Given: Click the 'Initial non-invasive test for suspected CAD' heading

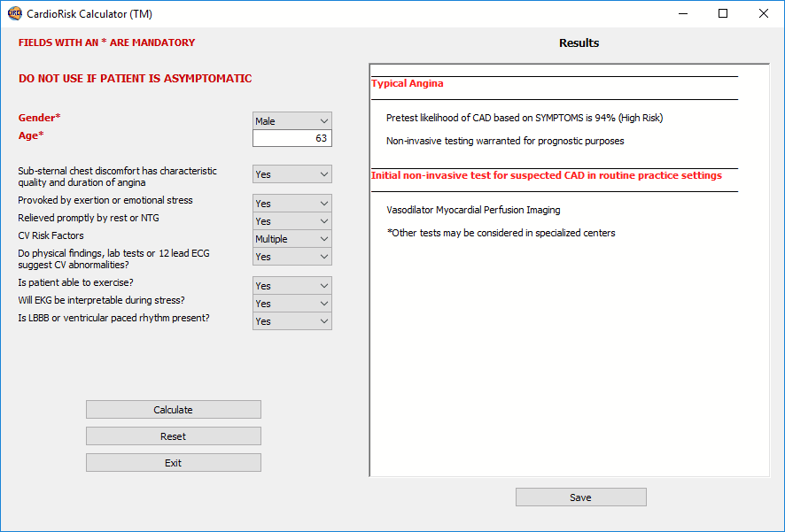Looking at the screenshot, I should coord(547,175).
